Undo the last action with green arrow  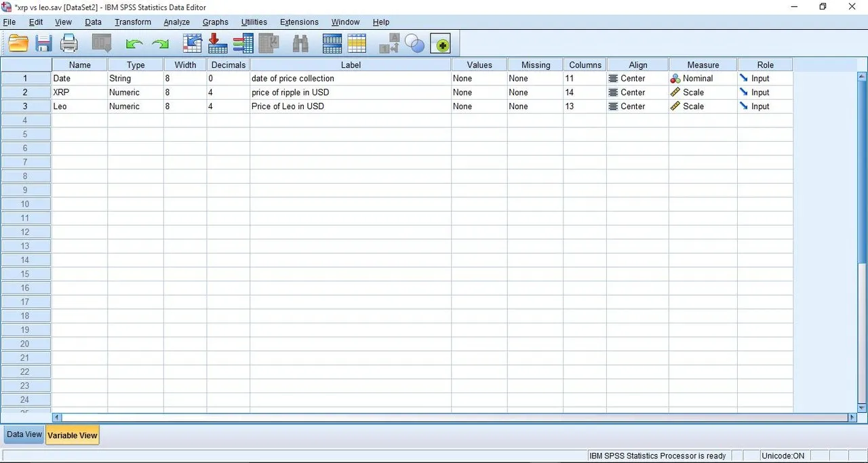point(135,44)
